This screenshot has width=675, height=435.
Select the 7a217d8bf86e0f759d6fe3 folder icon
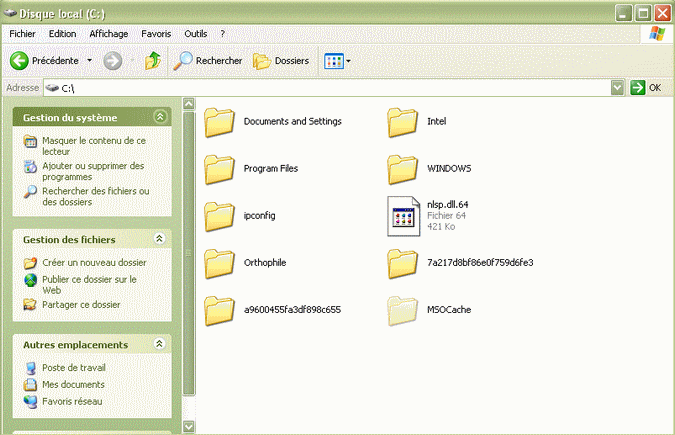click(403, 264)
